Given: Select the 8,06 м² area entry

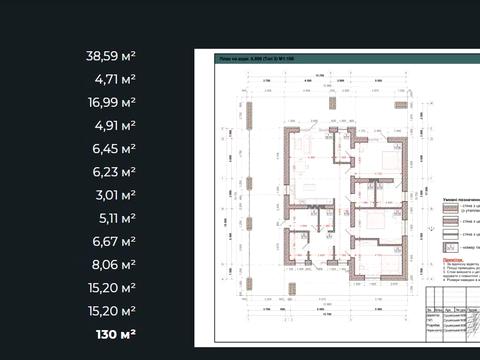Looking at the screenshot, I should [114, 265].
